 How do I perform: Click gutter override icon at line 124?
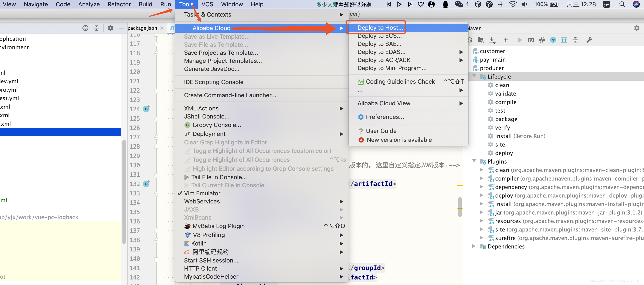pos(146,109)
